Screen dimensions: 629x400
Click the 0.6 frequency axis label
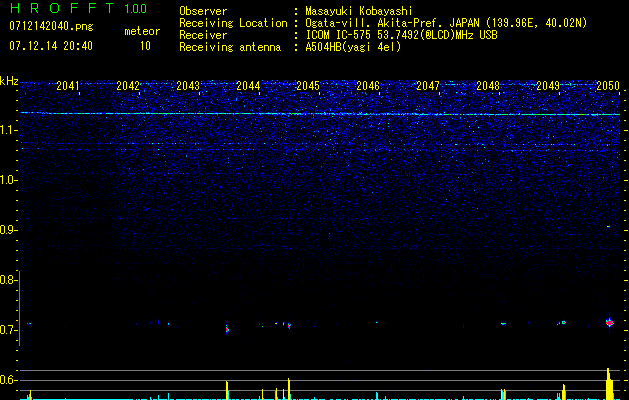(x=8, y=380)
